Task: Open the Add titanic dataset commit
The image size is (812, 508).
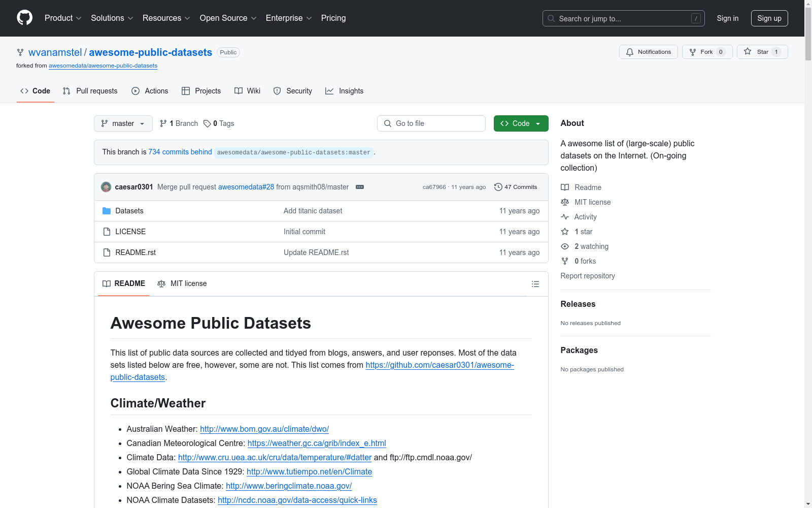Action: click(x=313, y=211)
